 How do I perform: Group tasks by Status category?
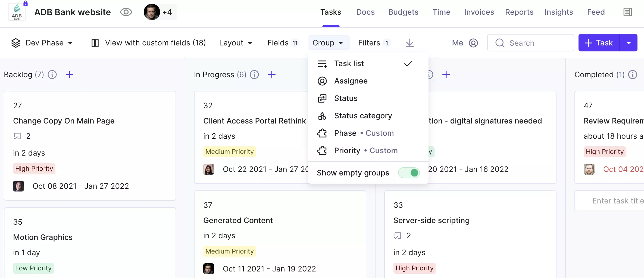[368, 116]
